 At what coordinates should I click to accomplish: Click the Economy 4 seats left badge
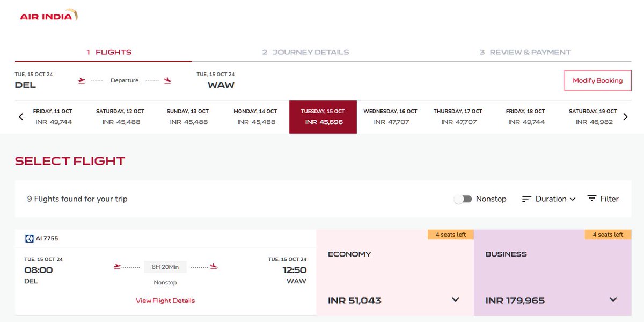(451, 235)
